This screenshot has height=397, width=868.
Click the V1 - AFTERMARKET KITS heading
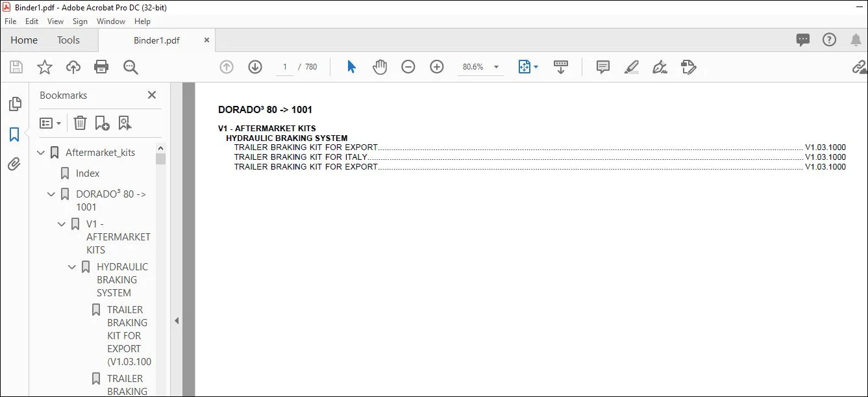267,128
